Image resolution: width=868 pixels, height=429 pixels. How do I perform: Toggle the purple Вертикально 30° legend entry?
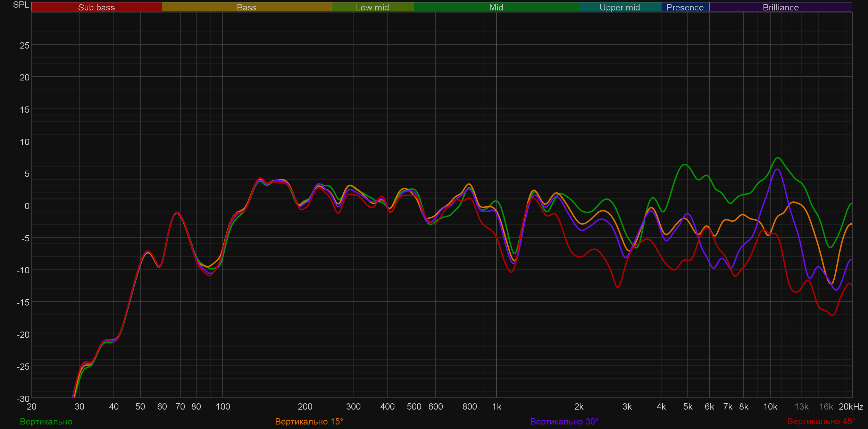pos(564,421)
